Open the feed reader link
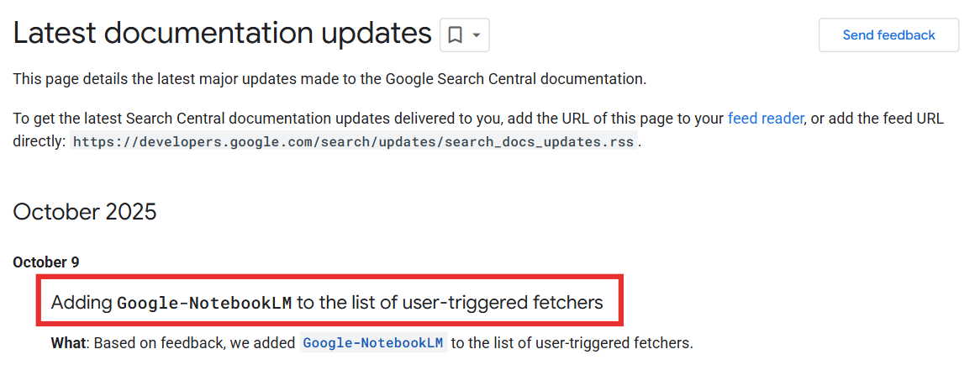 coord(765,119)
